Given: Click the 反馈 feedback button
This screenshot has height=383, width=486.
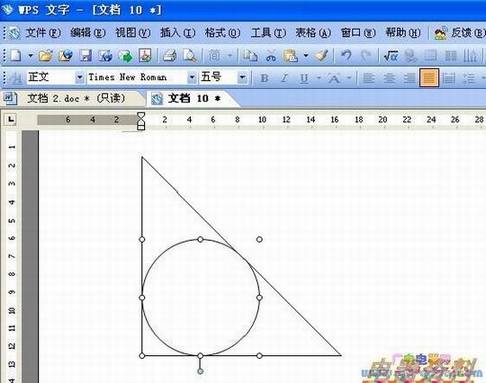Looking at the screenshot, I should [459, 33].
